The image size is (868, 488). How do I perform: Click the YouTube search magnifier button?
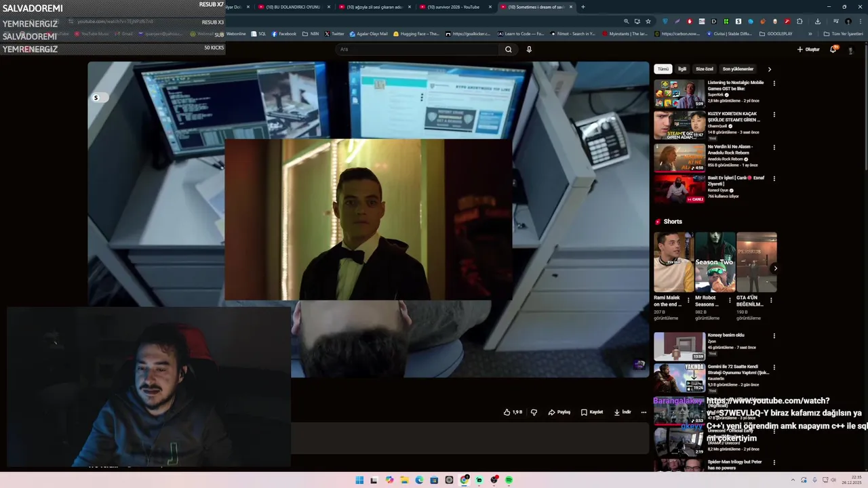coord(508,49)
